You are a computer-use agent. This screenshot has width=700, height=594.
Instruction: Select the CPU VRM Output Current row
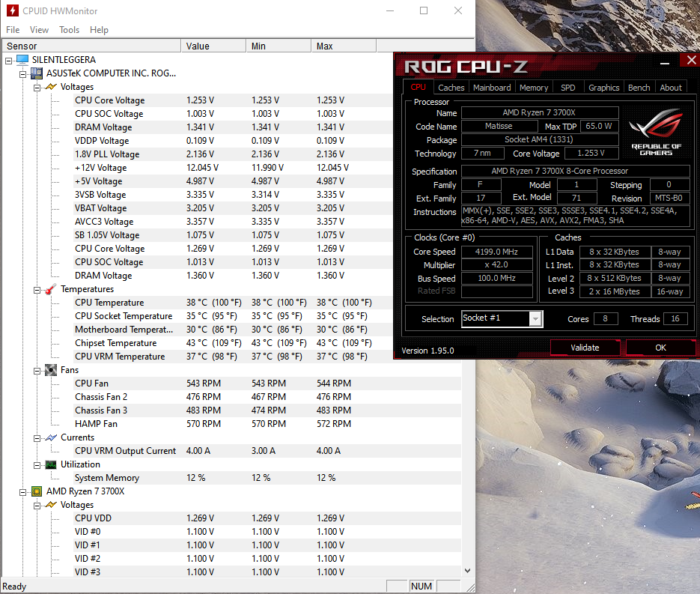click(x=267, y=451)
